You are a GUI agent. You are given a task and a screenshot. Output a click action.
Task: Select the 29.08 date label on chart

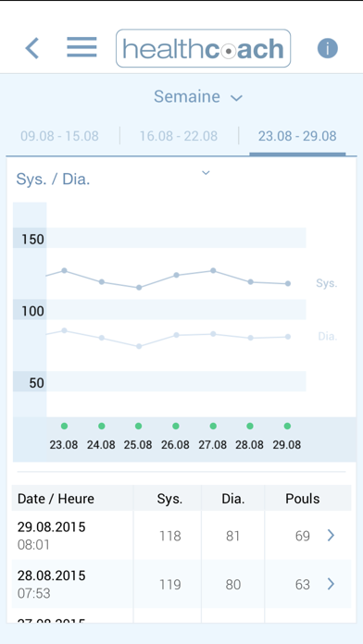(286, 445)
